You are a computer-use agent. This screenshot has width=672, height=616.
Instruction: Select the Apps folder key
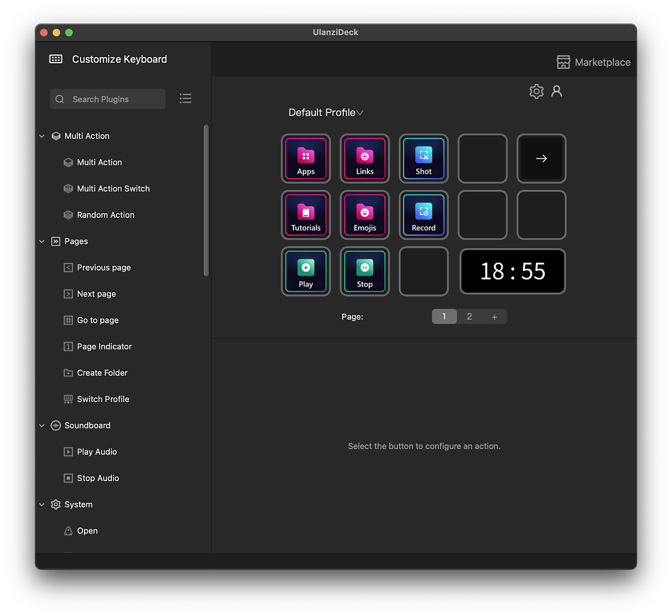click(x=306, y=158)
